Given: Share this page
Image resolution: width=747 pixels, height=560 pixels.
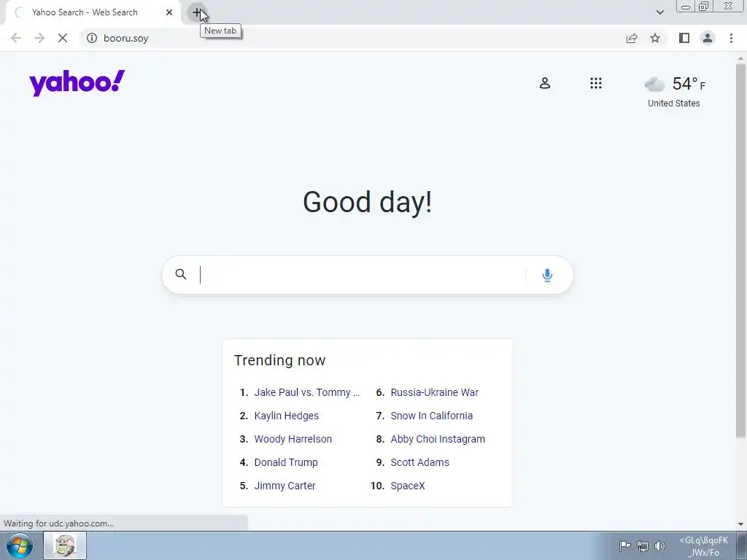Looking at the screenshot, I should coord(632,38).
